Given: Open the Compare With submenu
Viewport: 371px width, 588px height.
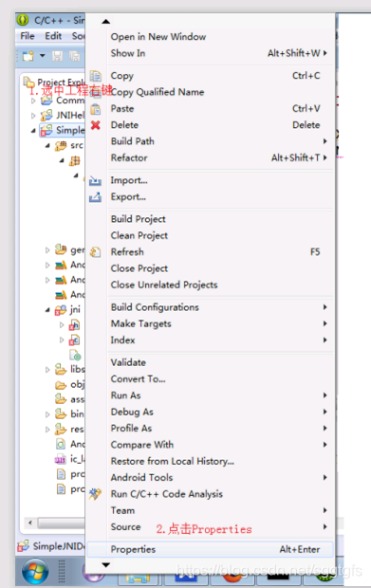Looking at the screenshot, I should (x=211, y=445).
